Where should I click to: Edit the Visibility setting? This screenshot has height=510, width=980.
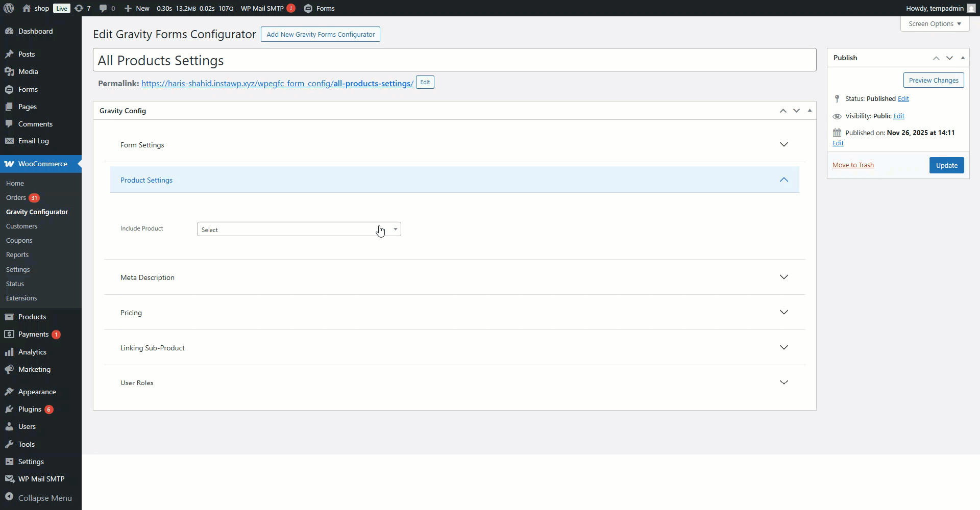click(899, 116)
